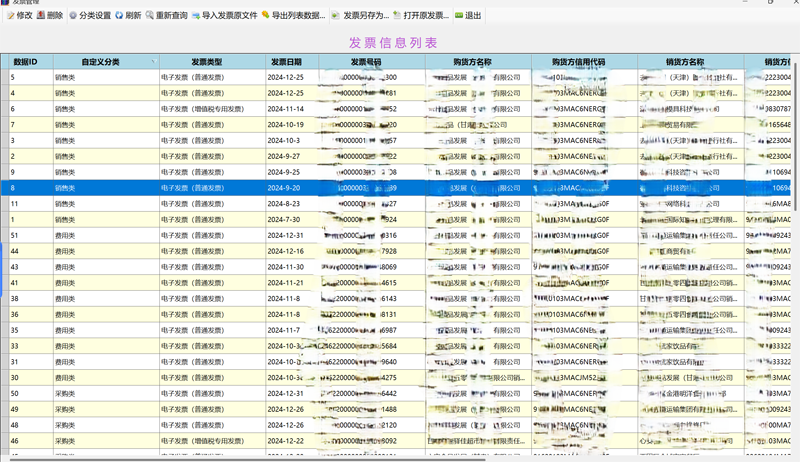
Task: Select the data ID cell "11"
Action: [x=31, y=204]
